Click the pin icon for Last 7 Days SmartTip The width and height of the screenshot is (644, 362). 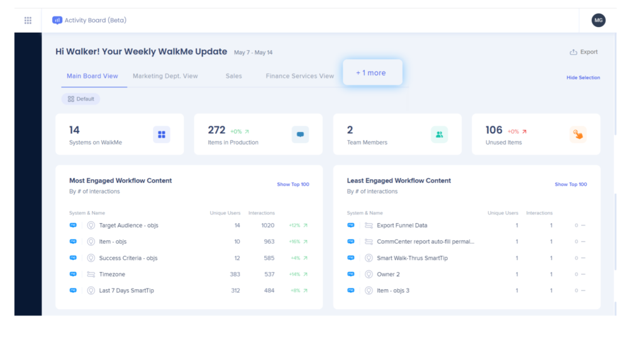coord(91,290)
